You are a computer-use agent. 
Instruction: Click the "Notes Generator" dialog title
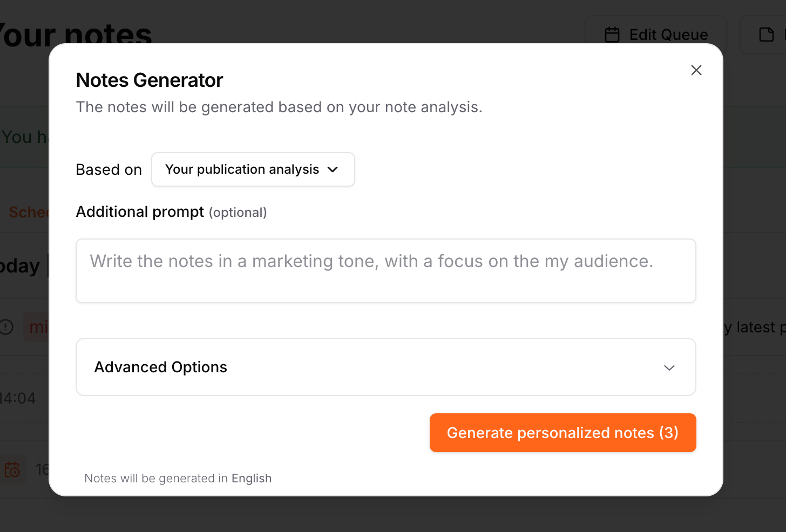point(150,80)
